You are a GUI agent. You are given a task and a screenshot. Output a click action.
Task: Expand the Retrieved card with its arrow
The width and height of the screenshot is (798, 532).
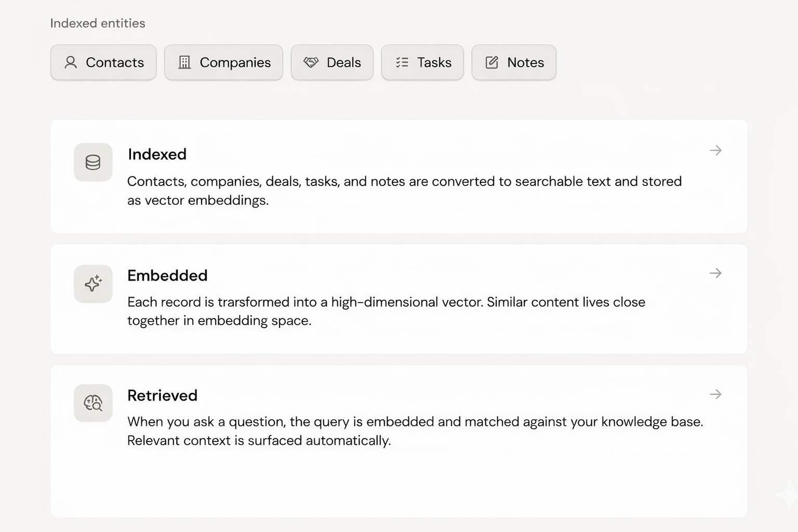[715, 394]
